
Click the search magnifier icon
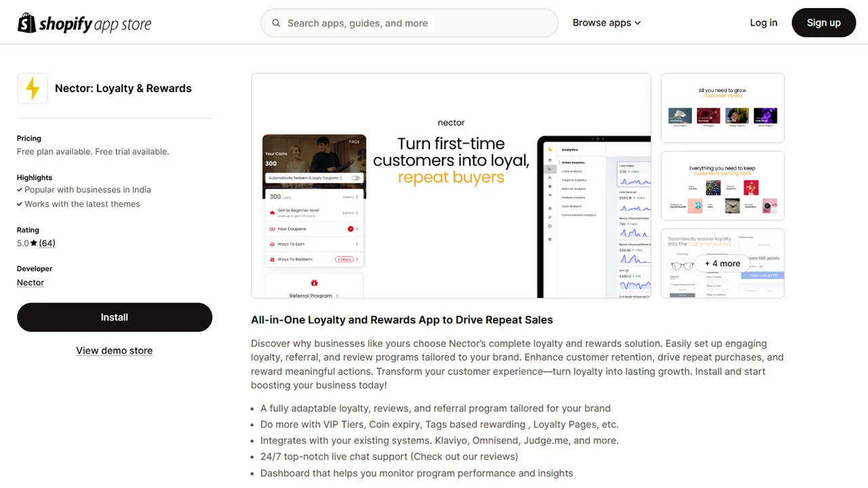point(276,23)
